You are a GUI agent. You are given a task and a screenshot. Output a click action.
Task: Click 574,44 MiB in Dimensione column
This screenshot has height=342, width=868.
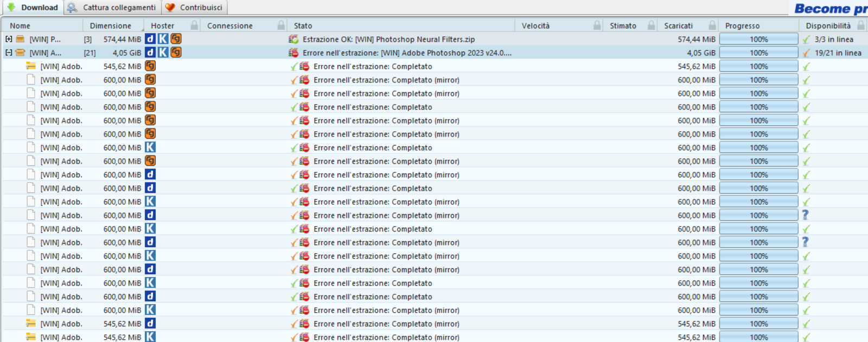(122, 39)
